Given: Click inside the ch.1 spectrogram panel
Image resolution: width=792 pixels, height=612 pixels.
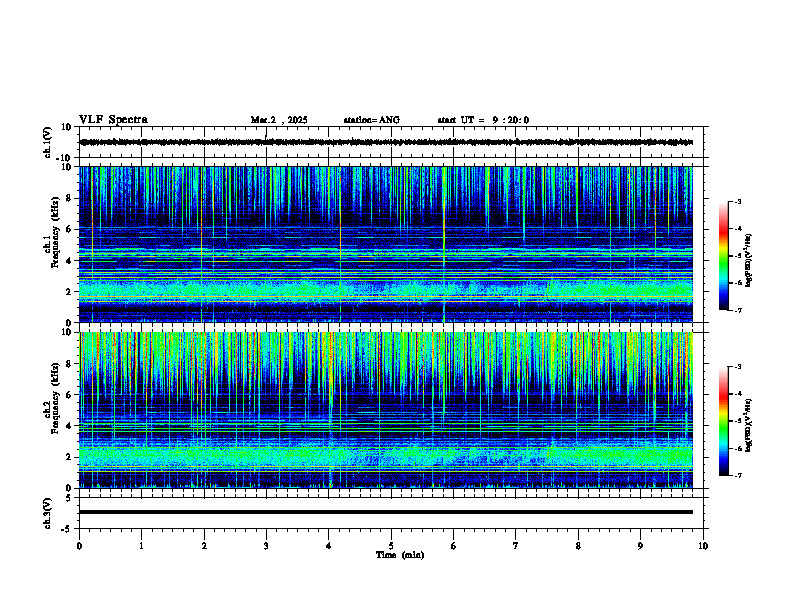Looking at the screenshot, I should click(x=386, y=244).
